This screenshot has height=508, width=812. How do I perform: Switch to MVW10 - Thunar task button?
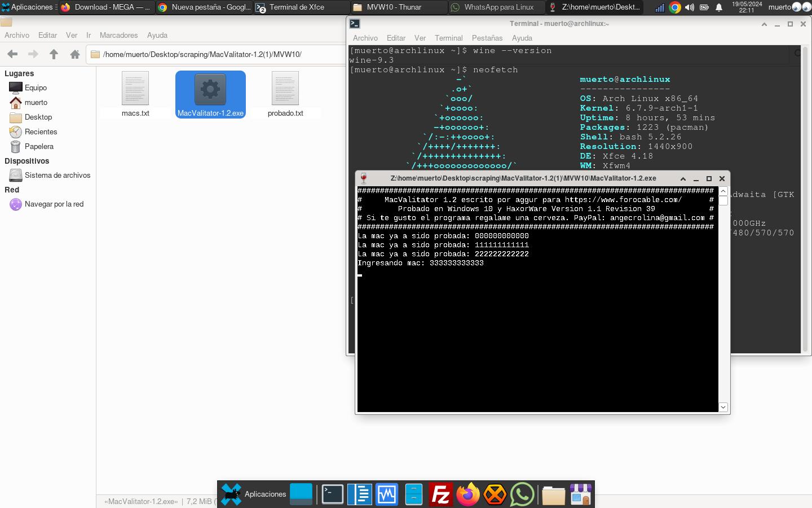[398, 7]
